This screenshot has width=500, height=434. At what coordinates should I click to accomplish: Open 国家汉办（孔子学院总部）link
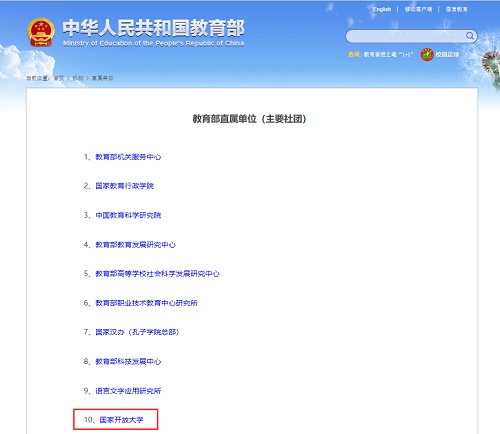pos(137,332)
